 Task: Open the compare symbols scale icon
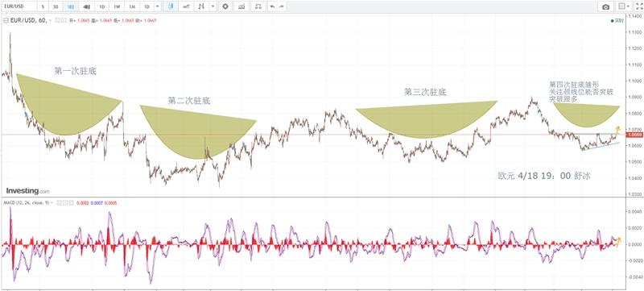coord(258,7)
